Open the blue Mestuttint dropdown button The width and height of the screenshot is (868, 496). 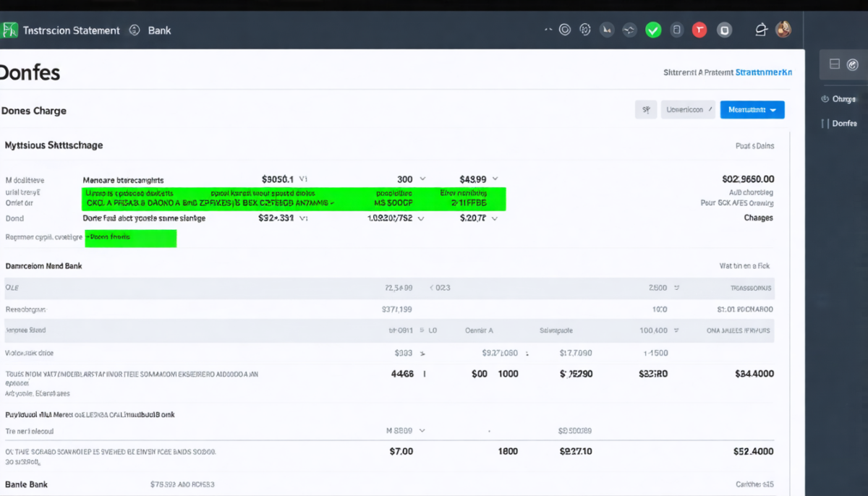coord(752,110)
